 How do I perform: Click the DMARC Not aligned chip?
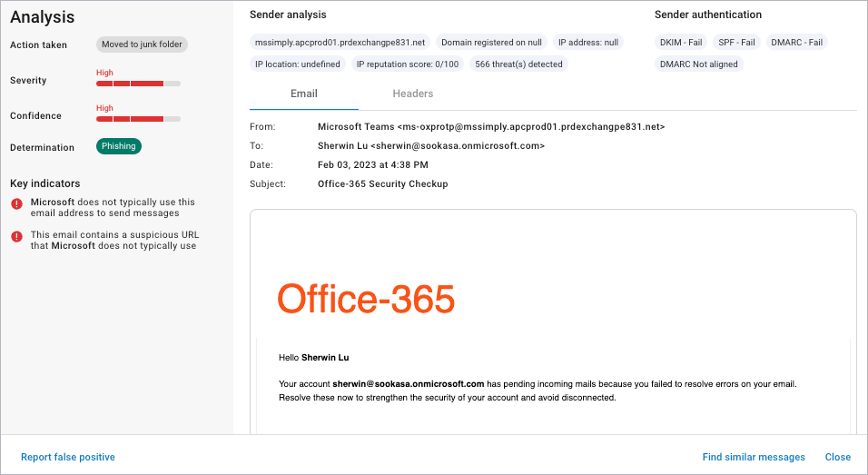click(698, 64)
